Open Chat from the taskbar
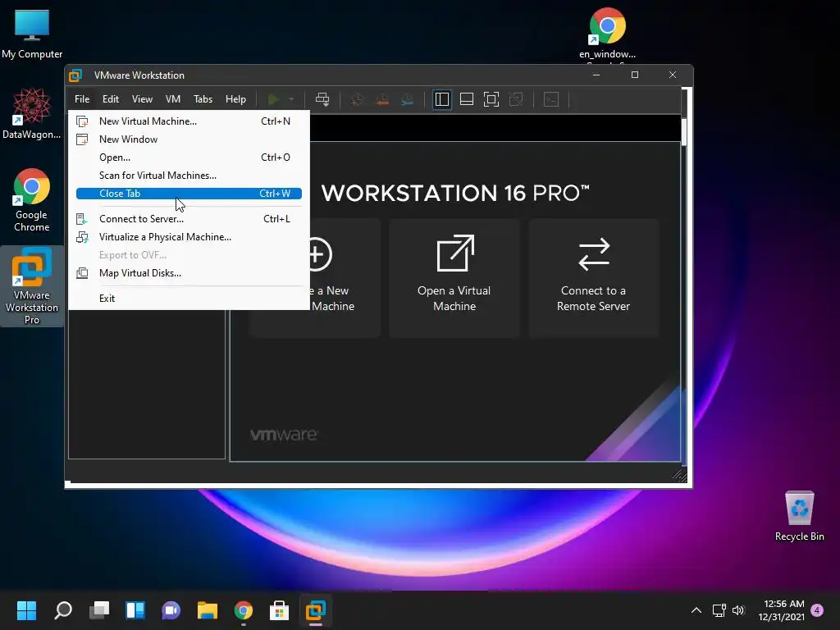Viewport: 840px width, 630px height. [x=171, y=610]
